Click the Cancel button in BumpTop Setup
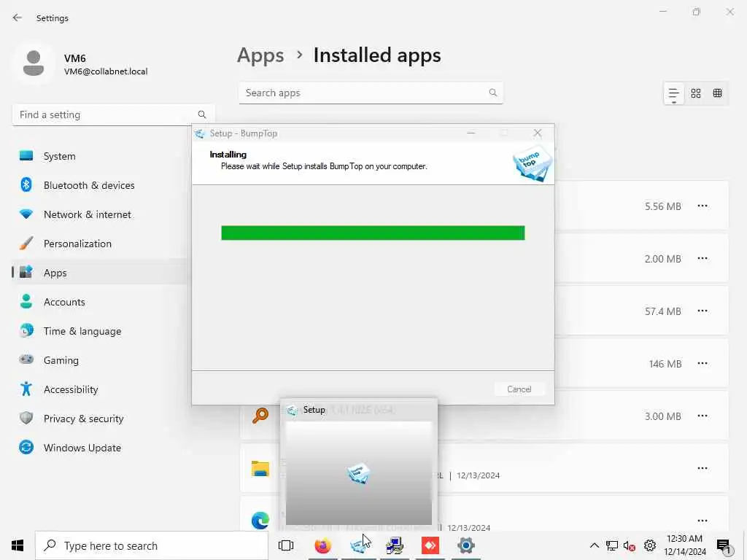The width and height of the screenshot is (747, 560). pyautogui.click(x=519, y=389)
